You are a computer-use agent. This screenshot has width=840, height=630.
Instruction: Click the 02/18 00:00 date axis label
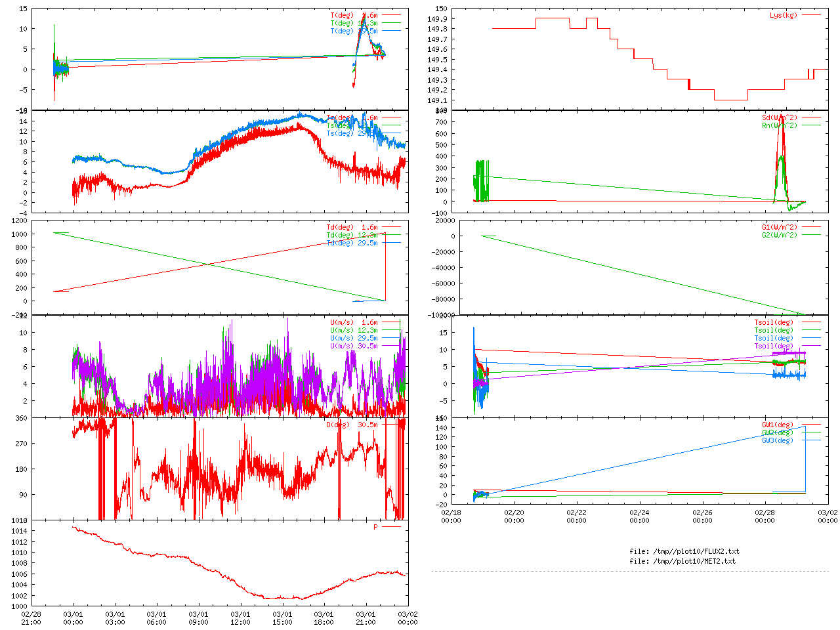click(451, 516)
